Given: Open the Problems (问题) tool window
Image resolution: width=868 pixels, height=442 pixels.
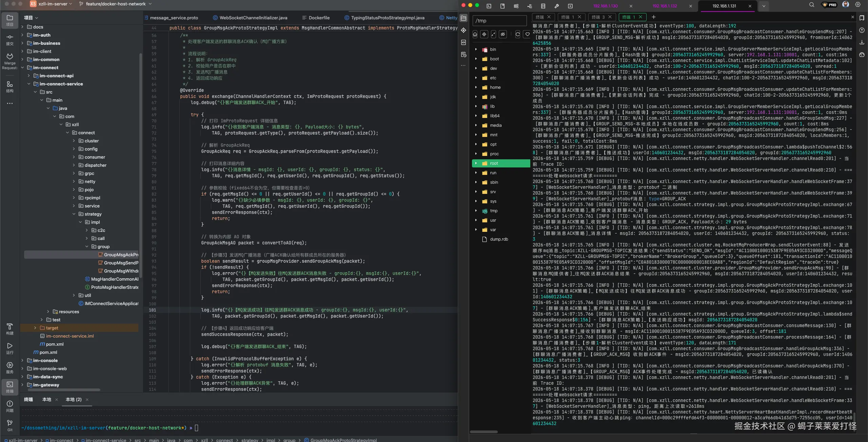Looking at the screenshot, I should [x=10, y=406].
